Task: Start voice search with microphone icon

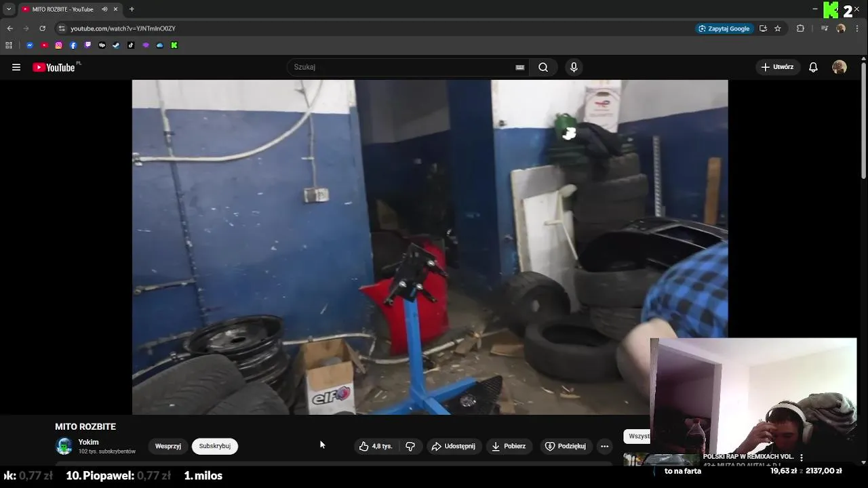Action: click(574, 67)
